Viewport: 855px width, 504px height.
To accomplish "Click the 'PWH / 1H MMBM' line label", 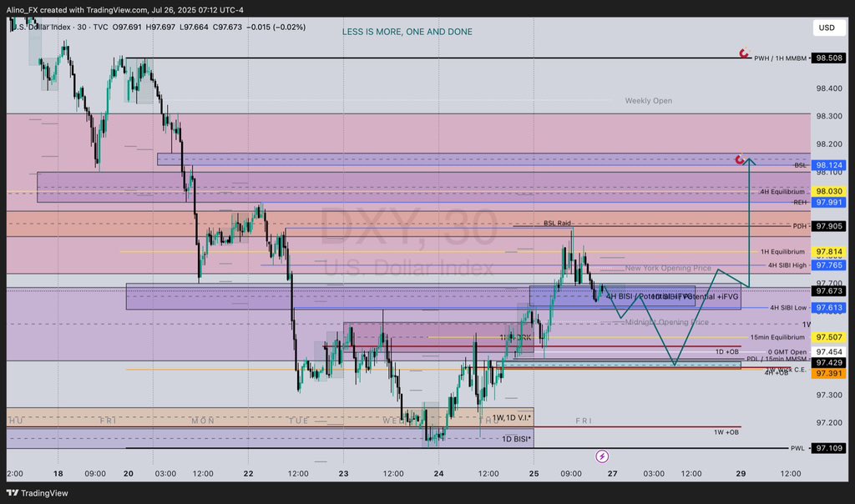I will pos(780,58).
